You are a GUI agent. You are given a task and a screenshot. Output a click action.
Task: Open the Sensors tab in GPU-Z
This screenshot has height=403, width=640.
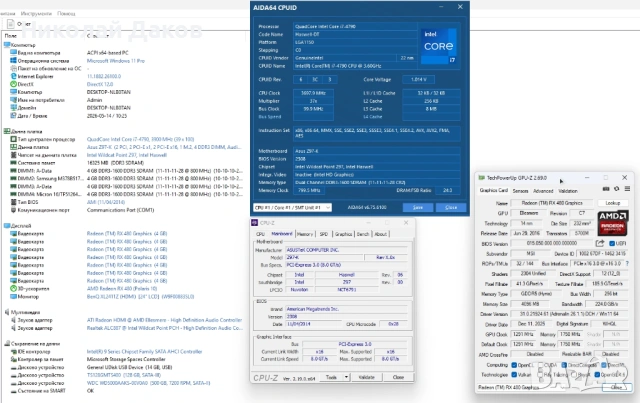(520, 191)
